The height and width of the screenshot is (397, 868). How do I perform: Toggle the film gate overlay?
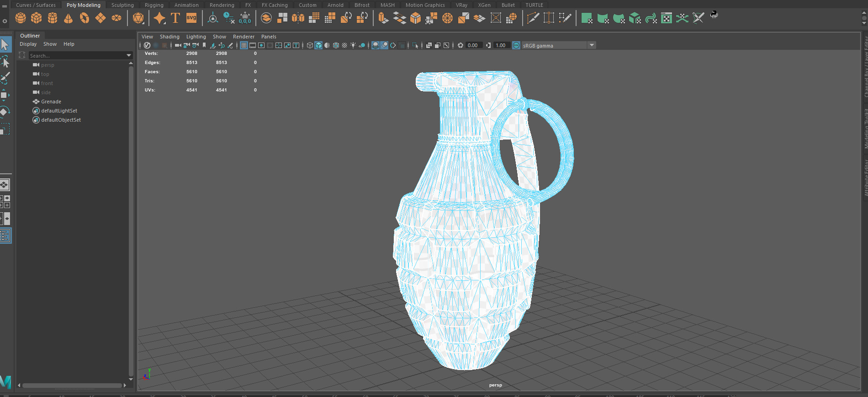click(x=253, y=45)
